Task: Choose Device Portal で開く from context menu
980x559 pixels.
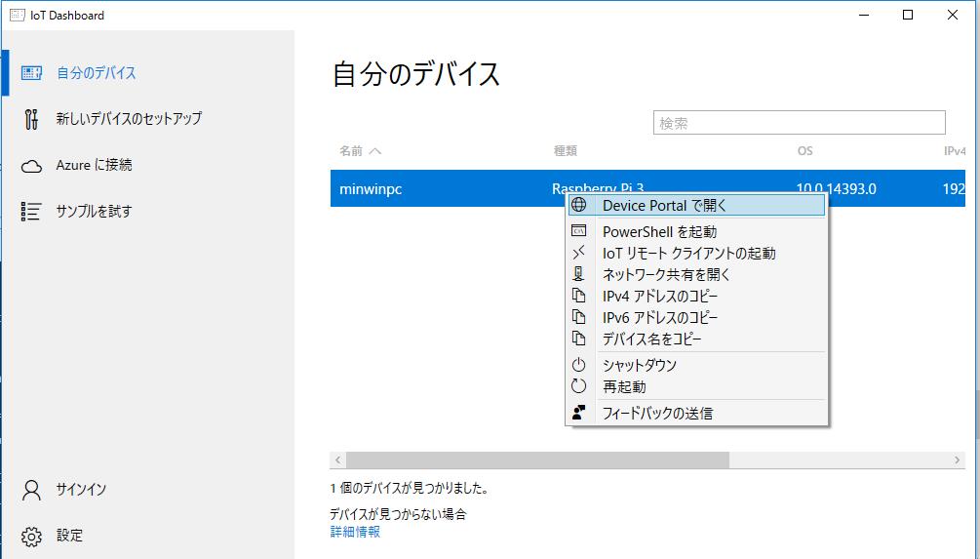Action: coord(697,205)
